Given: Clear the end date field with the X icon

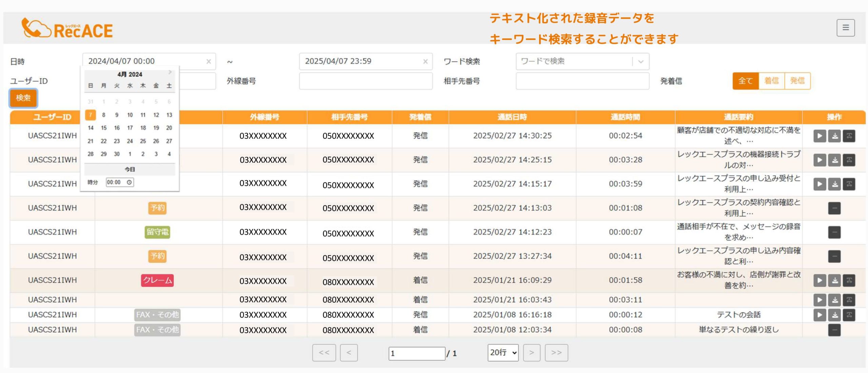Looking at the screenshot, I should (x=426, y=61).
